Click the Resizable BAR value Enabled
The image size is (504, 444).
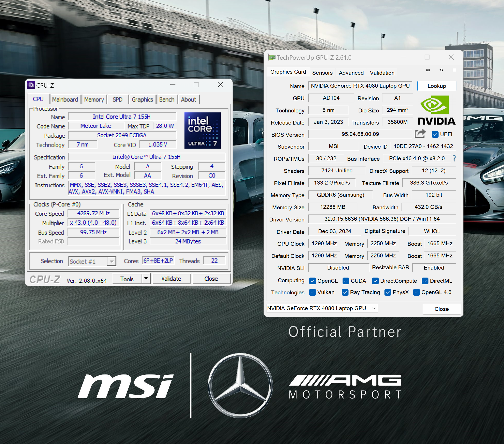pyautogui.click(x=434, y=268)
